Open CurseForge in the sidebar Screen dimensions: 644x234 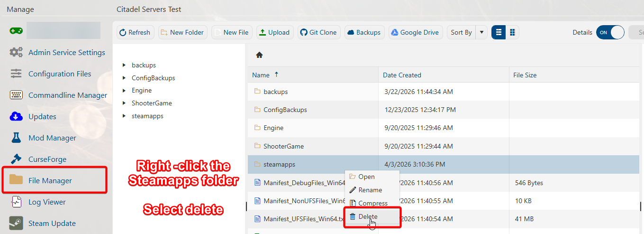tap(47, 159)
